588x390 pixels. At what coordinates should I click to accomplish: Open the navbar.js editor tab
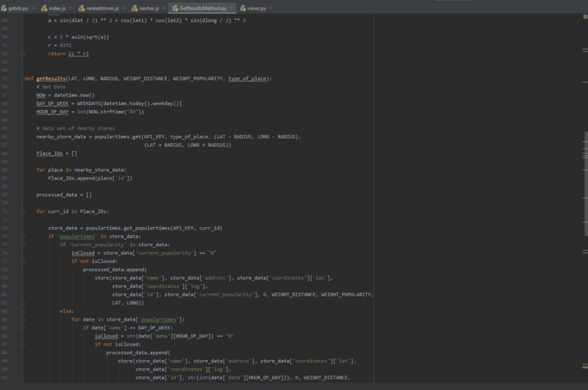[149, 8]
